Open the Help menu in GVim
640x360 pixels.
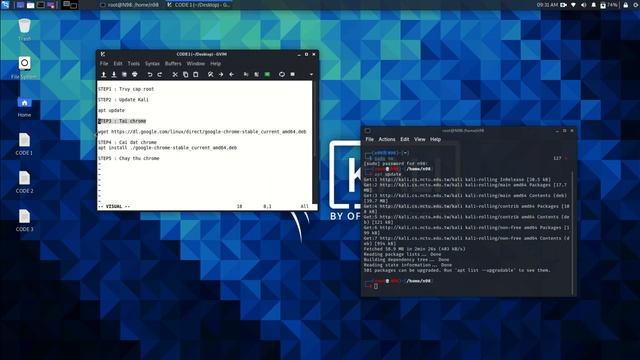[x=216, y=64]
